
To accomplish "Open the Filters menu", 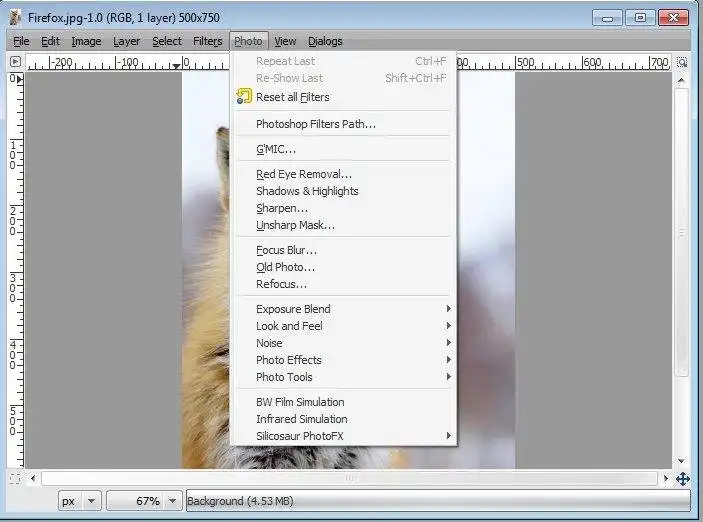I will [208, 41].
